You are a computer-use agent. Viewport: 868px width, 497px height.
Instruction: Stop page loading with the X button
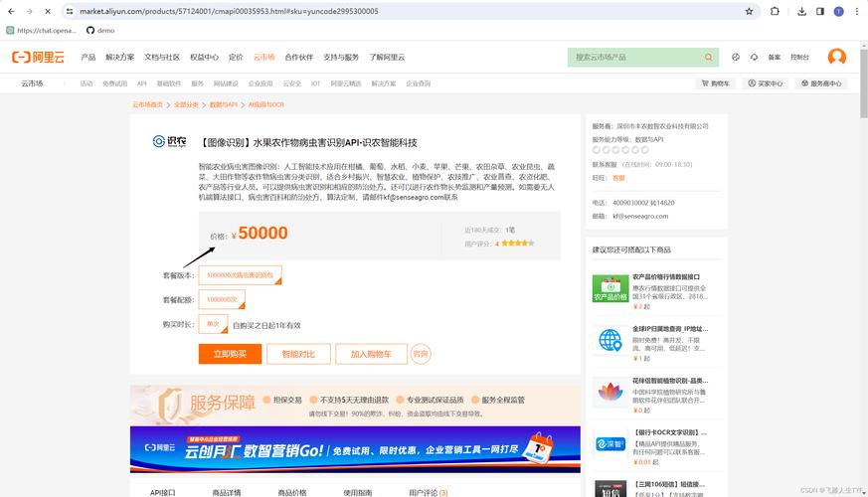tap(48, 11)
